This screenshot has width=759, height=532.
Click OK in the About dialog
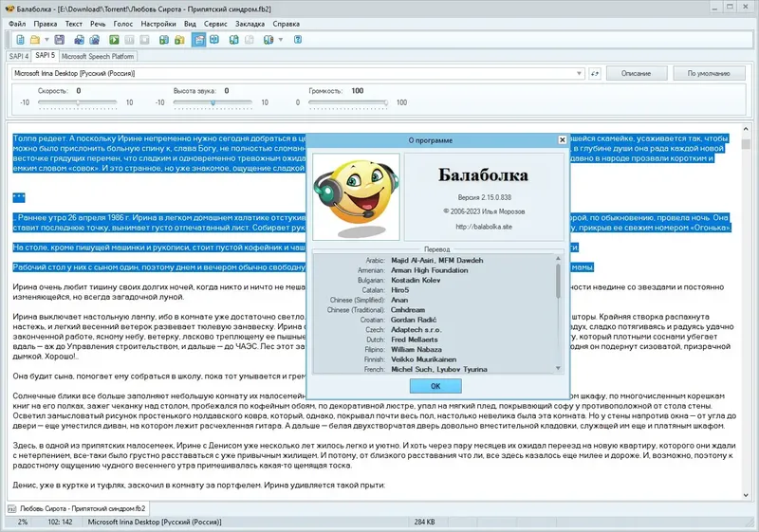(x=435, y=386)
